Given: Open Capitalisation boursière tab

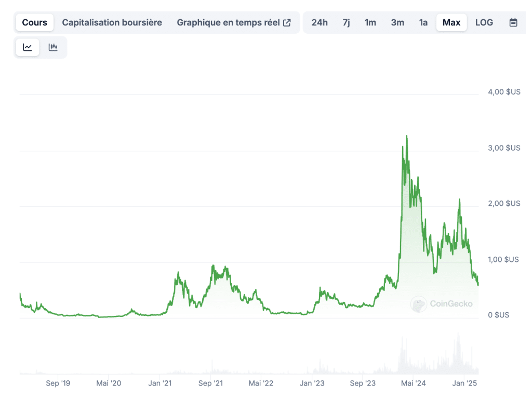Looking at the screenshot, I should coord(112,22).
